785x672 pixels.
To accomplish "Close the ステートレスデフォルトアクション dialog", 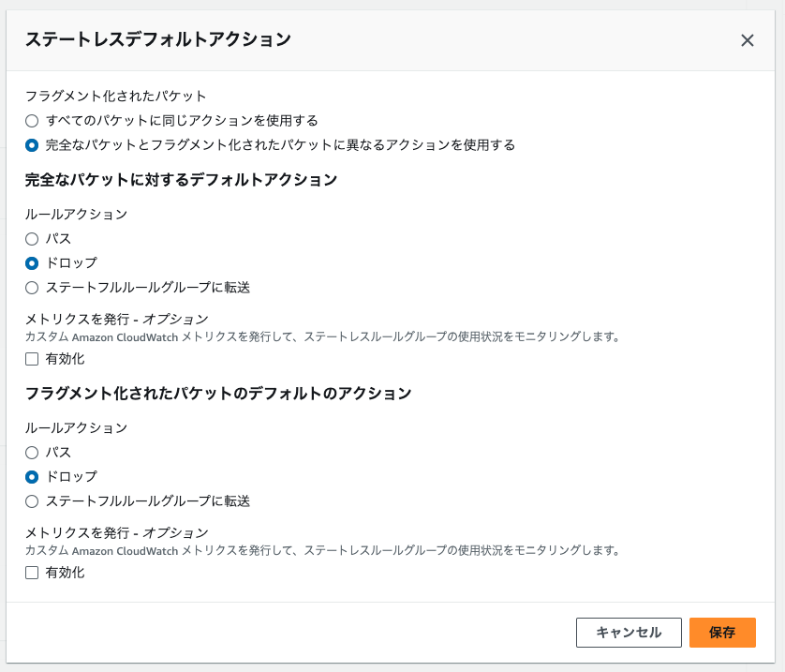I will click(x=747, y=40).
